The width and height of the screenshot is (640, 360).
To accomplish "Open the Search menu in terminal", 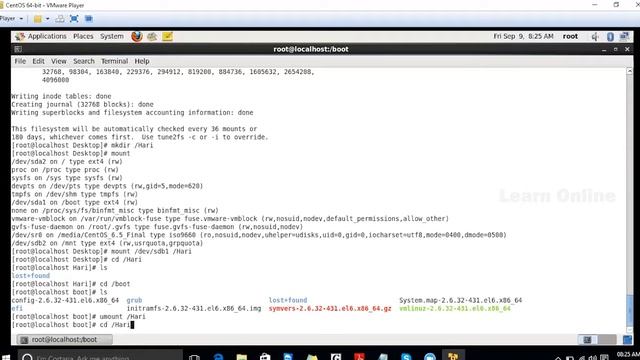I will (x=84, y=61).
